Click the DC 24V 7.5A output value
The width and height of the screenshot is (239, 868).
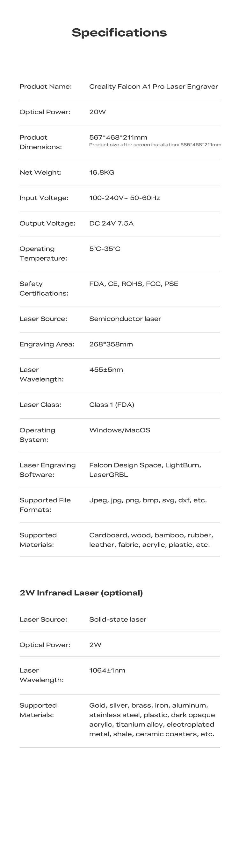[111, 223]
